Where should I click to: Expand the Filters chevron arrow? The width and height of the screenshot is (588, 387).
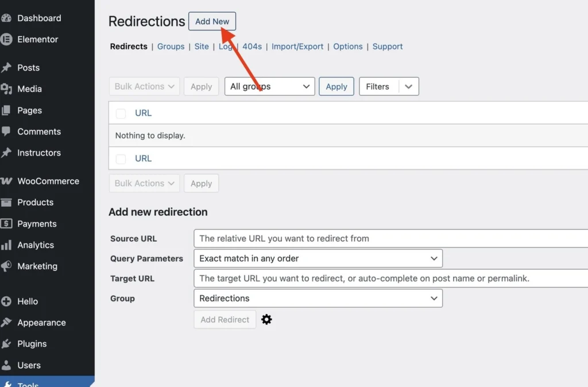point(408,87)
